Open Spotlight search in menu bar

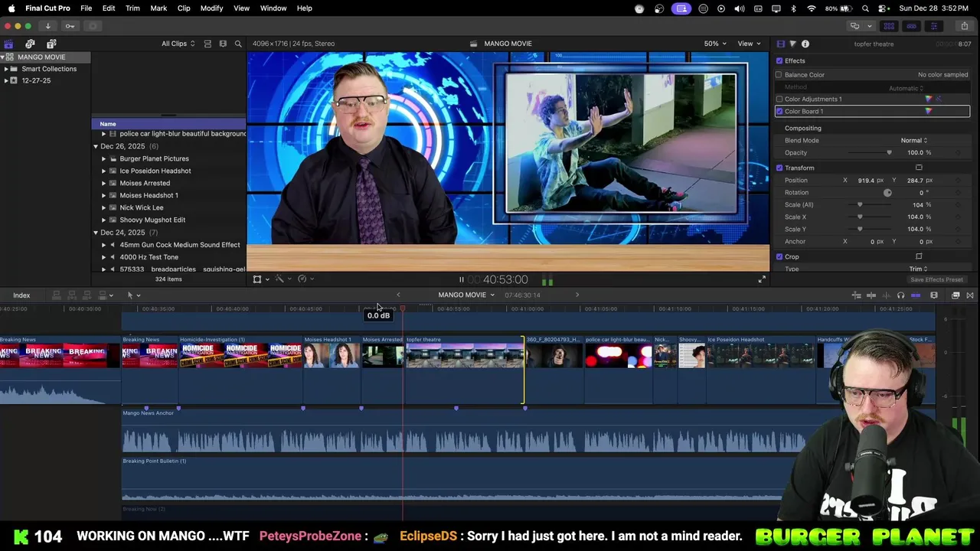pyautogui.click(x=864, y=8)
